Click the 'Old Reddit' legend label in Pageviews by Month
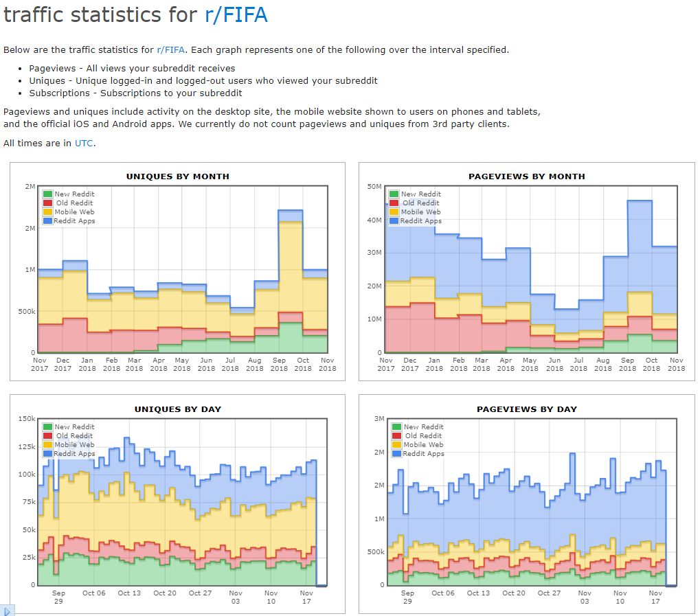 [x=421, y=203]
